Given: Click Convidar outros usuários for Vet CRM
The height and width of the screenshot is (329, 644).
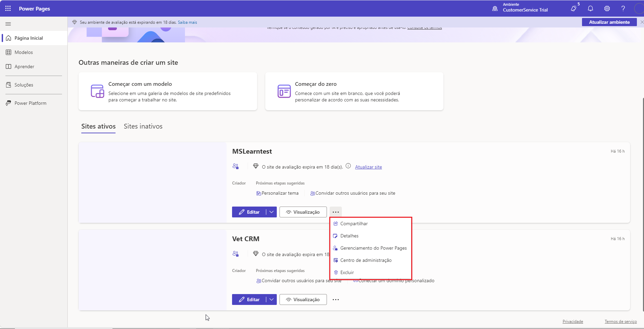Looking at the screenshot, I should click(299, 281).
